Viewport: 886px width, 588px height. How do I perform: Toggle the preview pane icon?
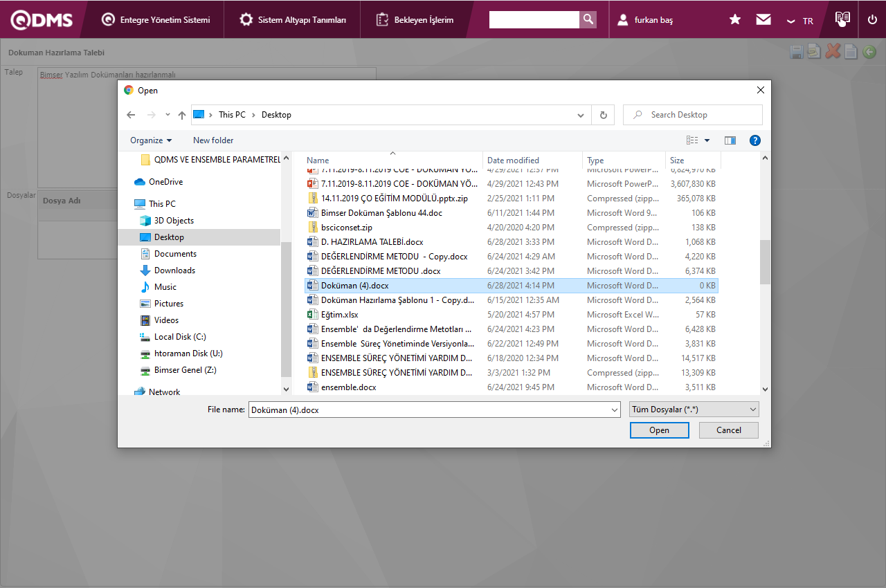(x=730, y=140)
